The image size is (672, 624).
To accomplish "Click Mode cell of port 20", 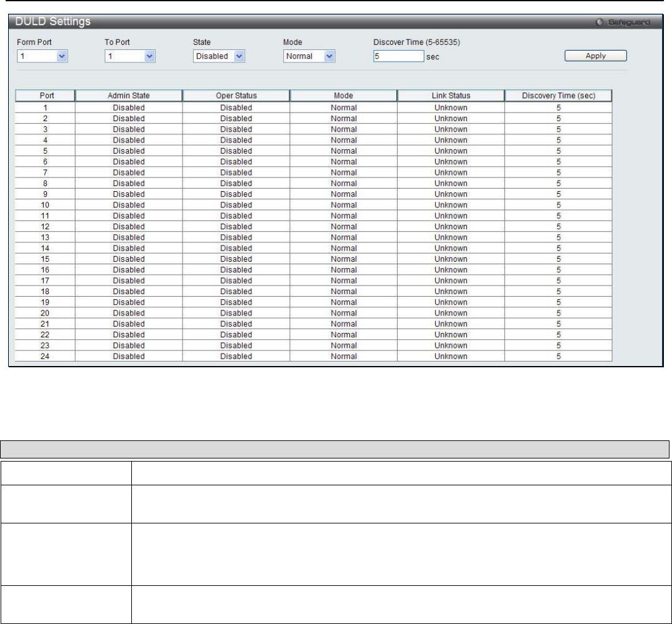I will (x=343, y=313).
